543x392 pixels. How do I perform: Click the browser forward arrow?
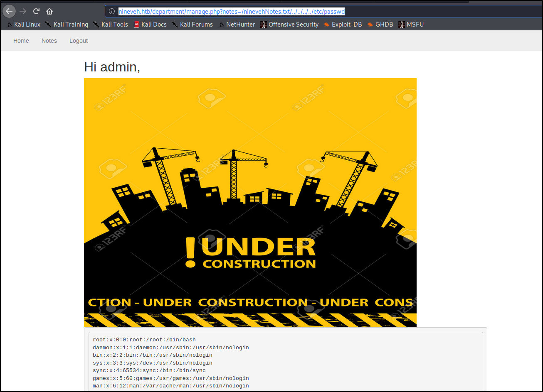pos(23,11)
